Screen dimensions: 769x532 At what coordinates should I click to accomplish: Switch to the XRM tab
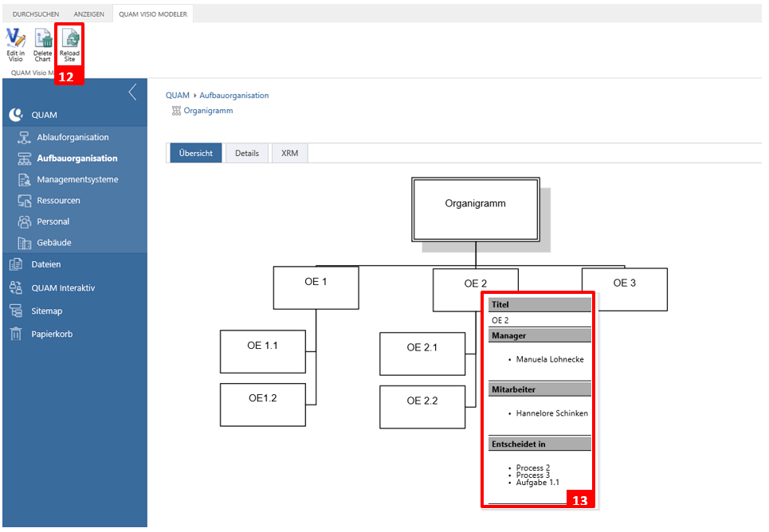[289, 154]
